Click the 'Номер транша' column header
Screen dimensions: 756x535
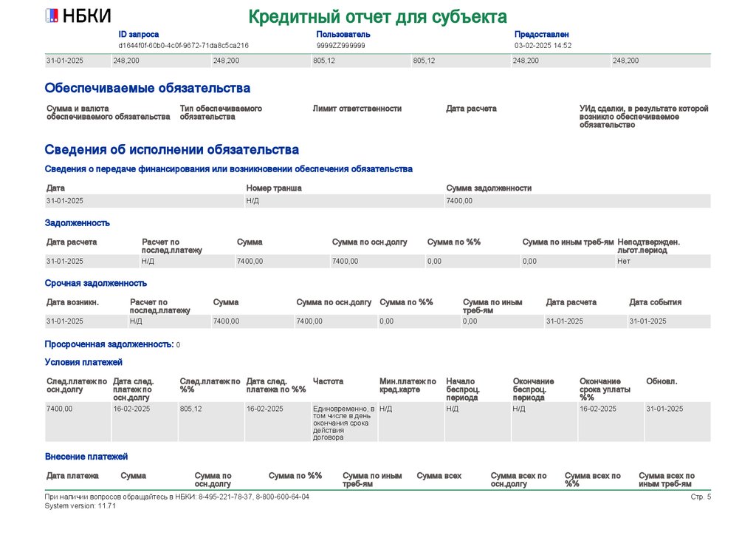[274, 188]
